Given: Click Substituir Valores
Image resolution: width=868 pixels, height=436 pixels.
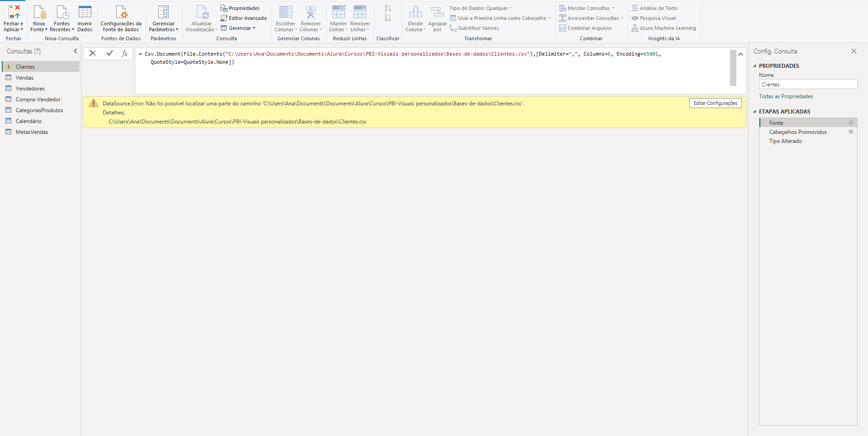Looking at the screenshot, I should point(474,28).
